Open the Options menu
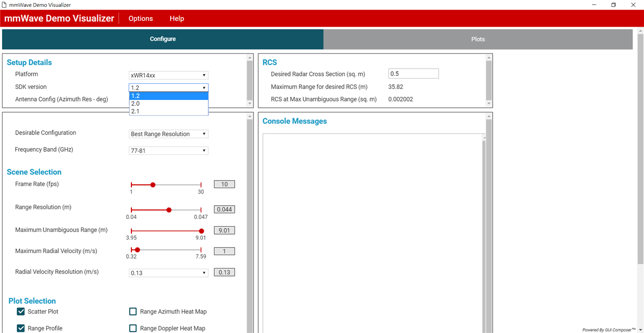The width and height of the screenshot is (644, 333). [x=141, y=18]
